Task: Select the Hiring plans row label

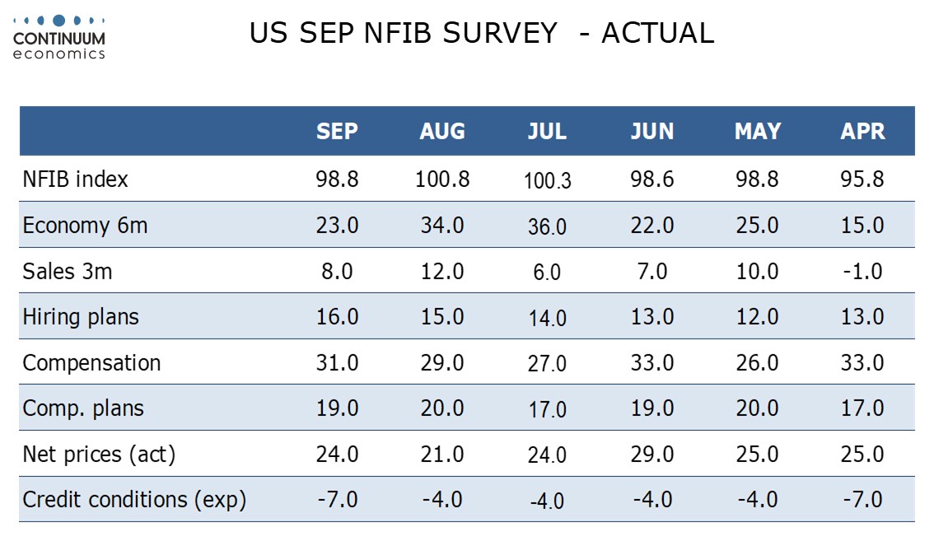Action: click(81, 316)
